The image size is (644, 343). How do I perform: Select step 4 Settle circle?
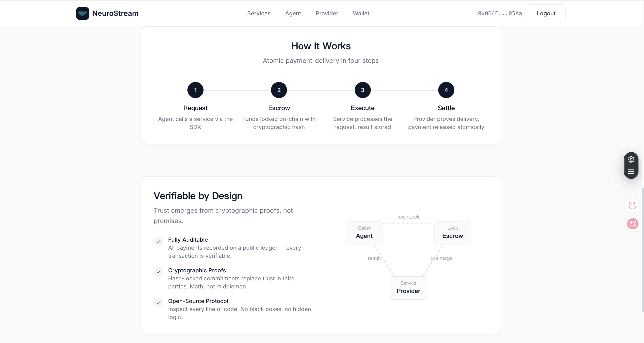(x=446, y=90)
